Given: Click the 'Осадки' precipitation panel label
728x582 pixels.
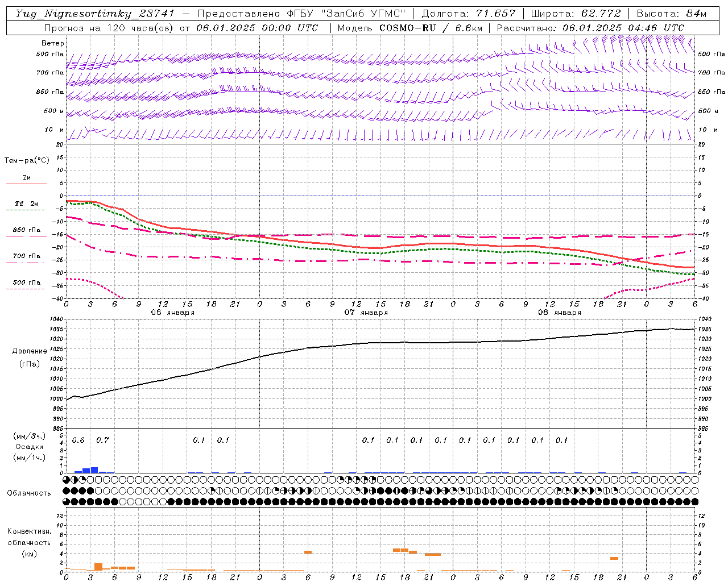Looking at the screenshot, I should pos(29,447).
